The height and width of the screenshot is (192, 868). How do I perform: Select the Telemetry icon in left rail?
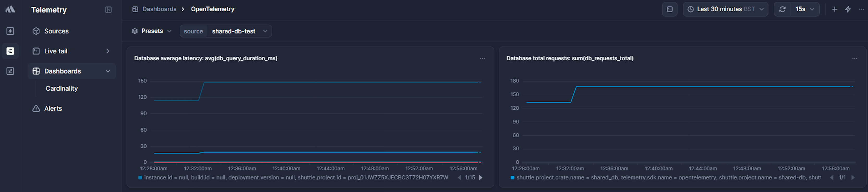click(10, 51)
